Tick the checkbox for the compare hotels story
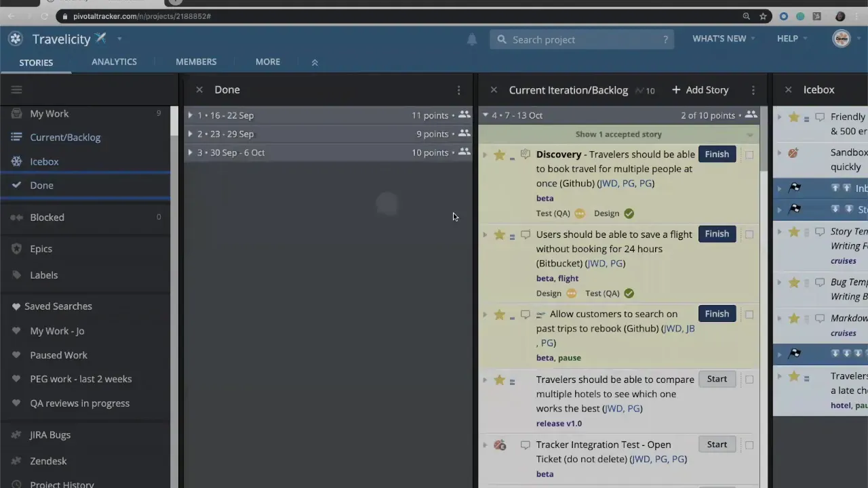Viewport: 868px width, 488px height. pyautogui.click(x=749, y=380)
